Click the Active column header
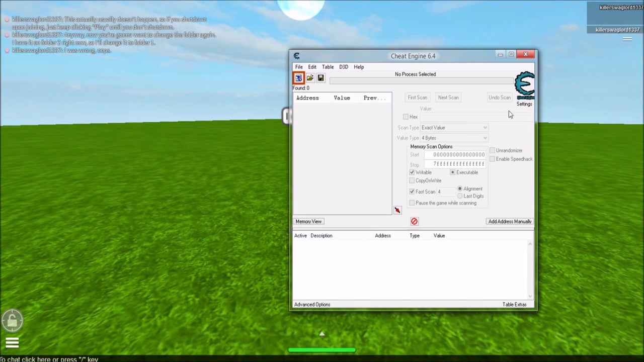Viewport: 644px width, 362px height. pyautogui.click(x=300, y=236)
